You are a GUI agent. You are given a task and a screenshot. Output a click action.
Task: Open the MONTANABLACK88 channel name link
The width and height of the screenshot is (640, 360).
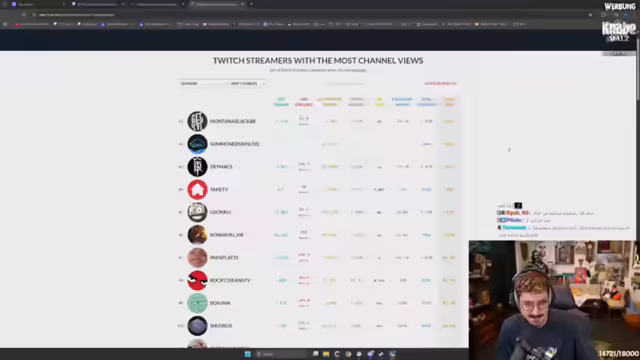232,121
